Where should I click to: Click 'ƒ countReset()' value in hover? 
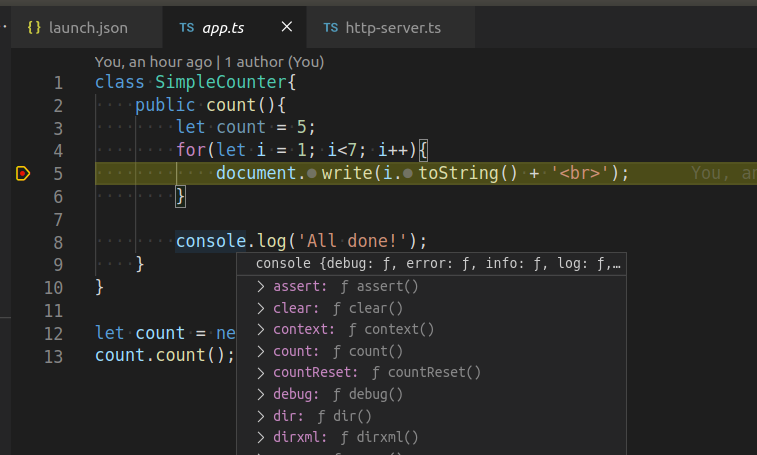point(427,372)
